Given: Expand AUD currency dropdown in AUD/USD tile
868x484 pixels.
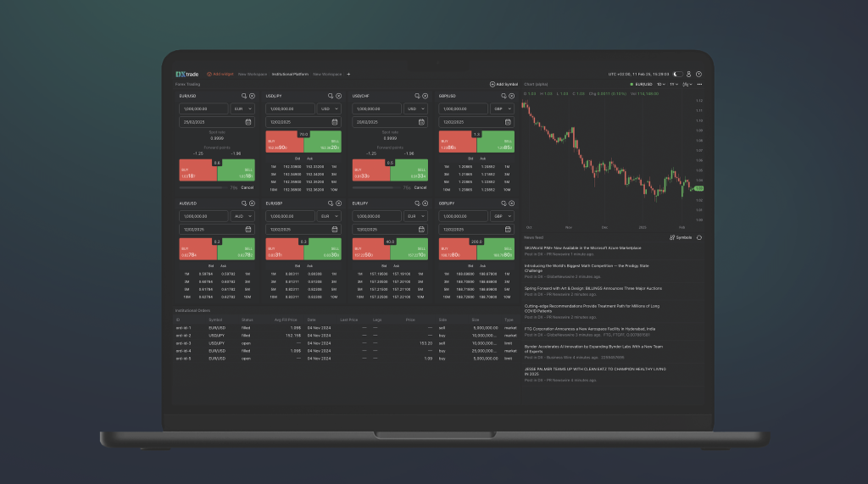Looking at the screenshot, I should [243, 216].
